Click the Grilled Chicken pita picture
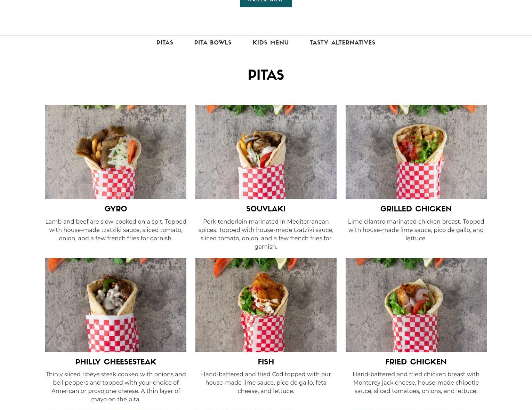 tap(416, 152)
